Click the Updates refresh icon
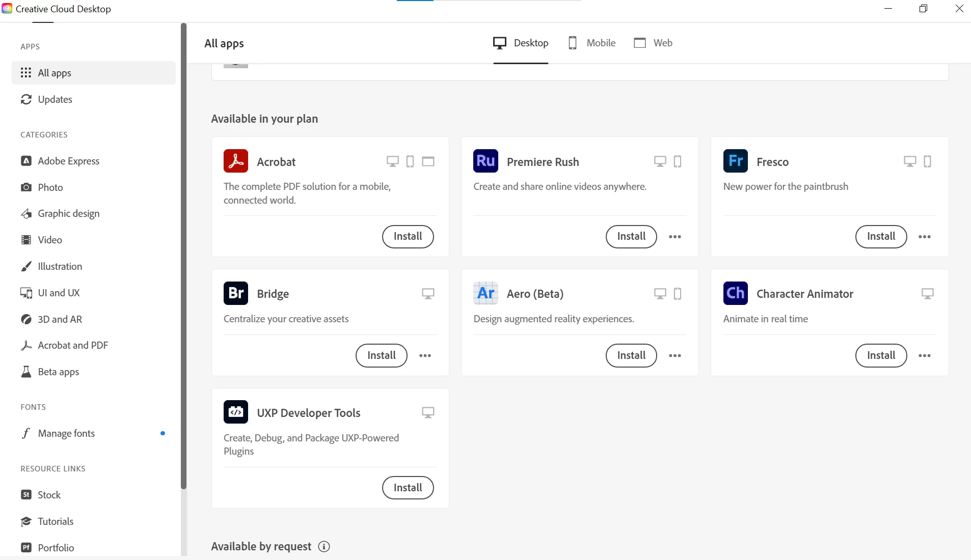 point(26,99)
